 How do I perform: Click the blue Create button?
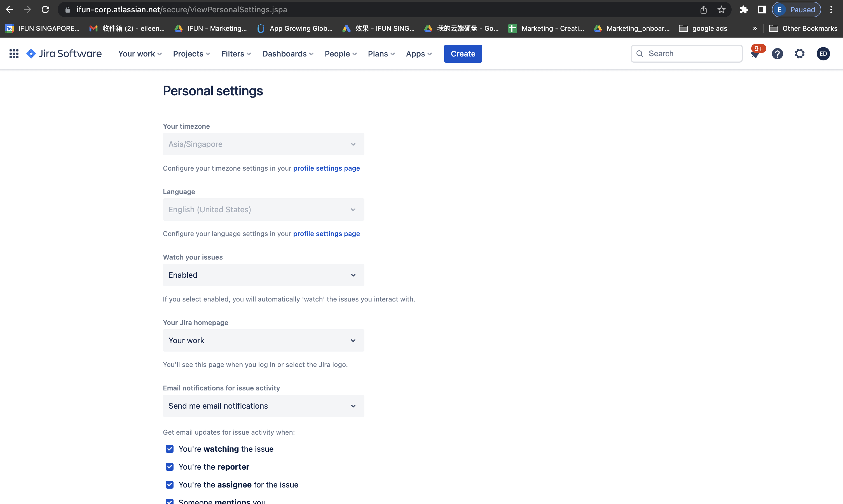tap(463, 54)
